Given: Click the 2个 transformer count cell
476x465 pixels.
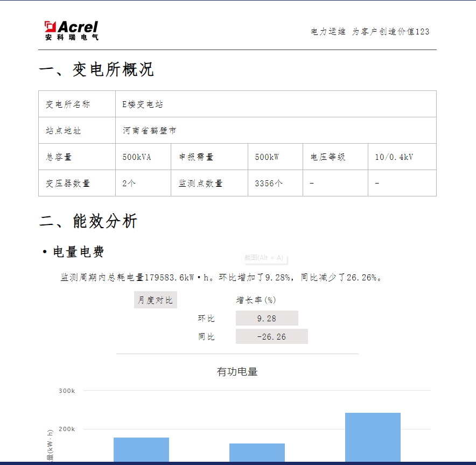Looking at the screenshot, I should pos(143,183).
